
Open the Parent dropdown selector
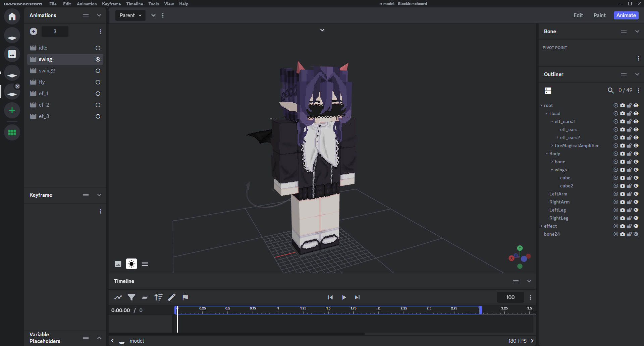pos(130,15)
